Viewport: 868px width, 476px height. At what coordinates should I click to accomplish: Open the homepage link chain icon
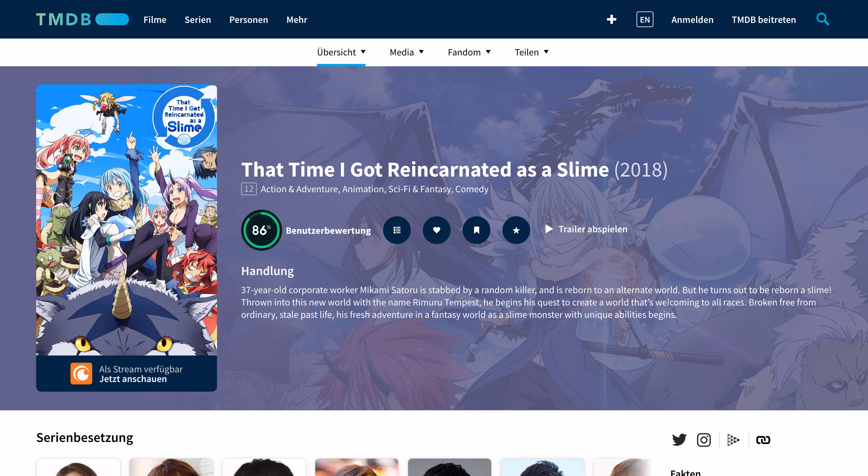(763, 440)
